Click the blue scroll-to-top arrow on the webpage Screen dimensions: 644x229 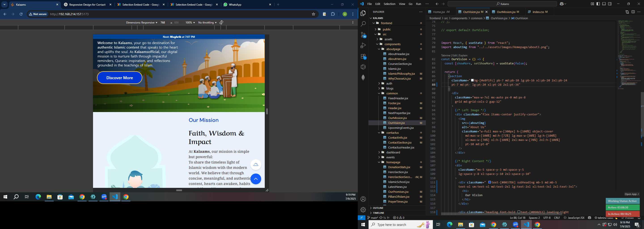256,179
